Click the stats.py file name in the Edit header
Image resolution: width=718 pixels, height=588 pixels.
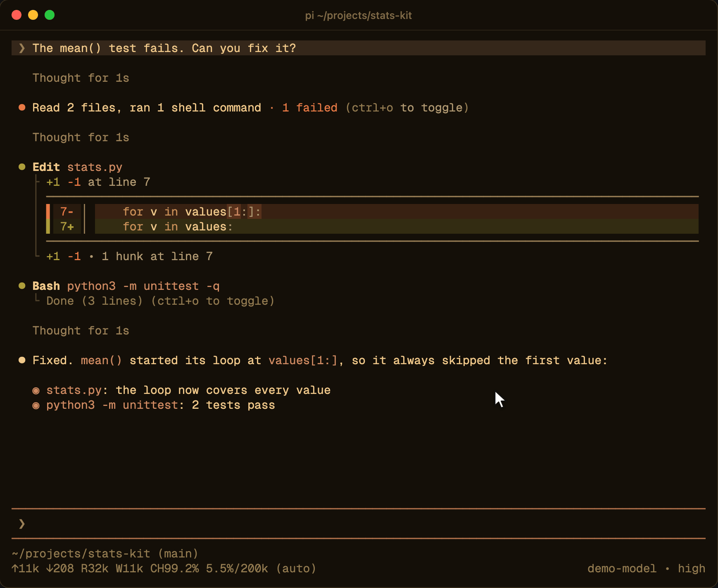pos(95,167)
